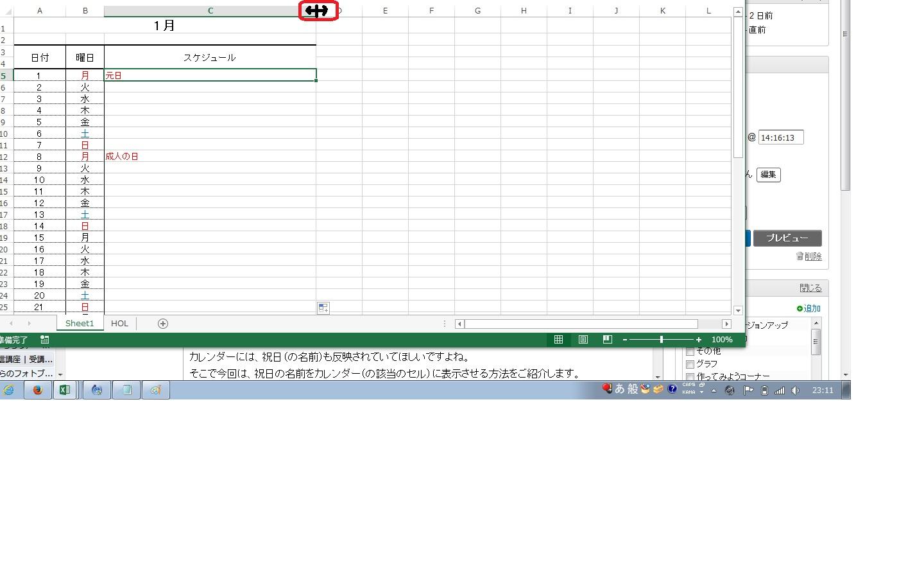This screenshot has width=924, height=578.
Task: Click the horizontal scrollbar left arrow
Action: click(x=459, y=324)
